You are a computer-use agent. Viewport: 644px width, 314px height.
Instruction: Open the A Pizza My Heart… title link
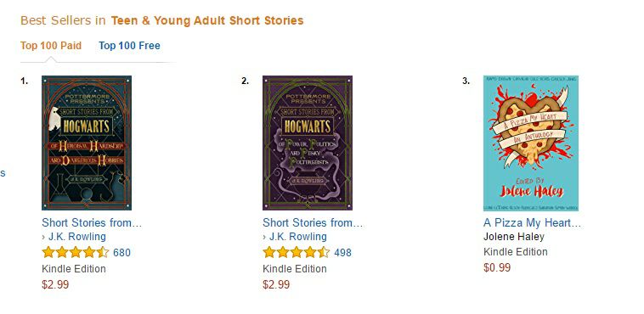tap(533, 223)
